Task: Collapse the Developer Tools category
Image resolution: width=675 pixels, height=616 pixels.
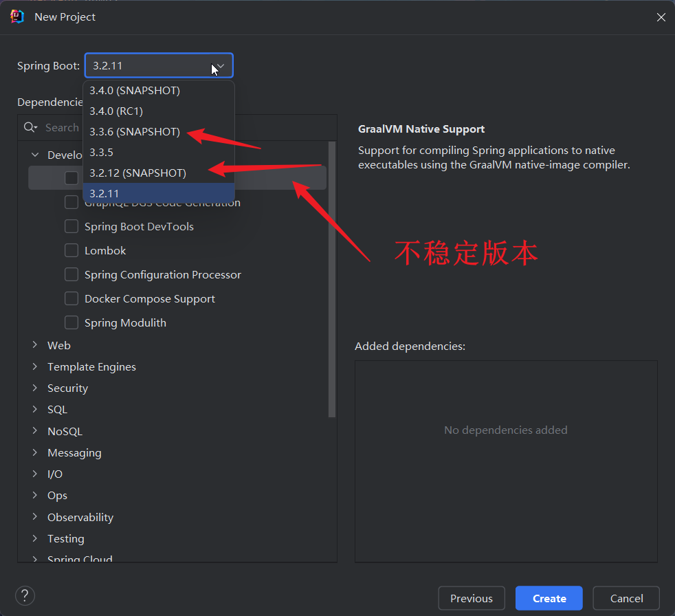Action: pos(35,155)
